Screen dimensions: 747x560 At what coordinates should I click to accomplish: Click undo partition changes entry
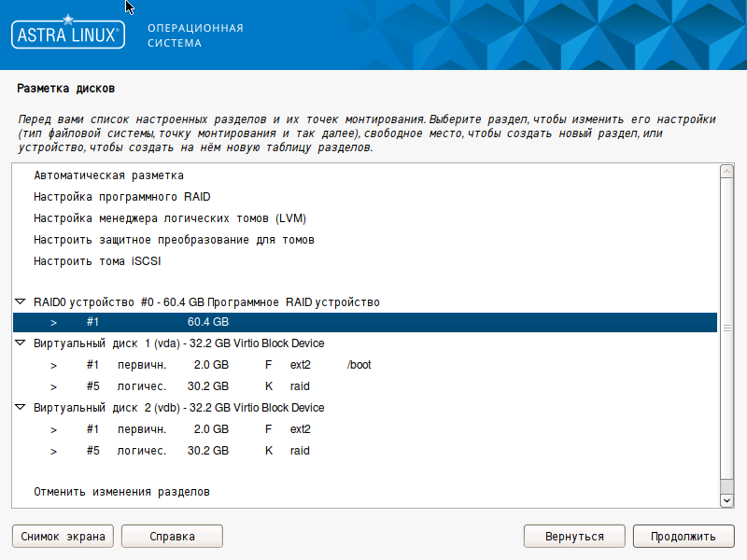[x=121, y=491]
